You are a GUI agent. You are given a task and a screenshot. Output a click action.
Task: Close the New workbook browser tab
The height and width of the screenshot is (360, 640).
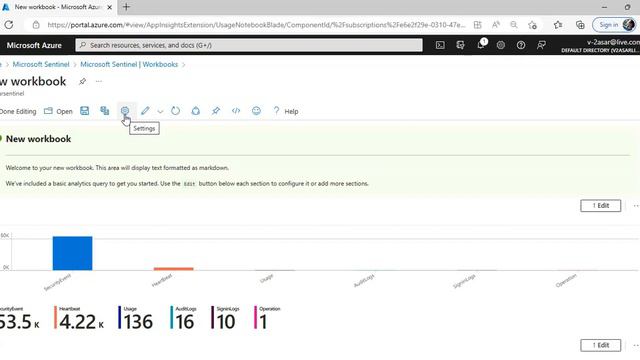tap(109, 7)
